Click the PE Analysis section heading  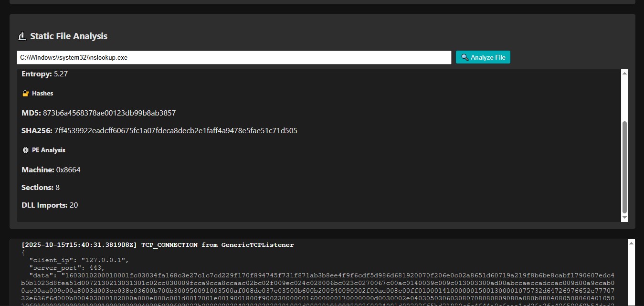tap(49, 150)
